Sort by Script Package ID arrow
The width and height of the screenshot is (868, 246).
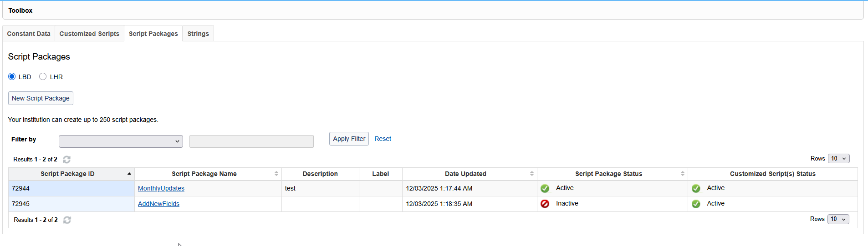pyautogui.click(x=129, y=174)
